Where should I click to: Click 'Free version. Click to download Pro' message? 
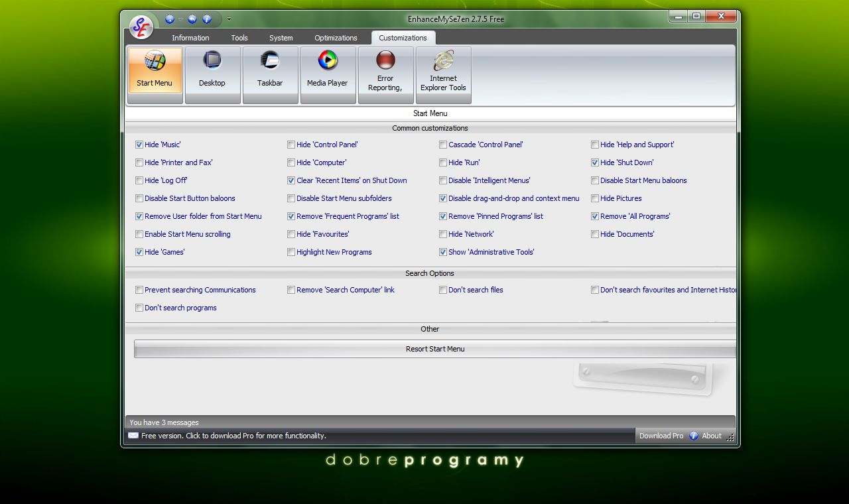233,436
